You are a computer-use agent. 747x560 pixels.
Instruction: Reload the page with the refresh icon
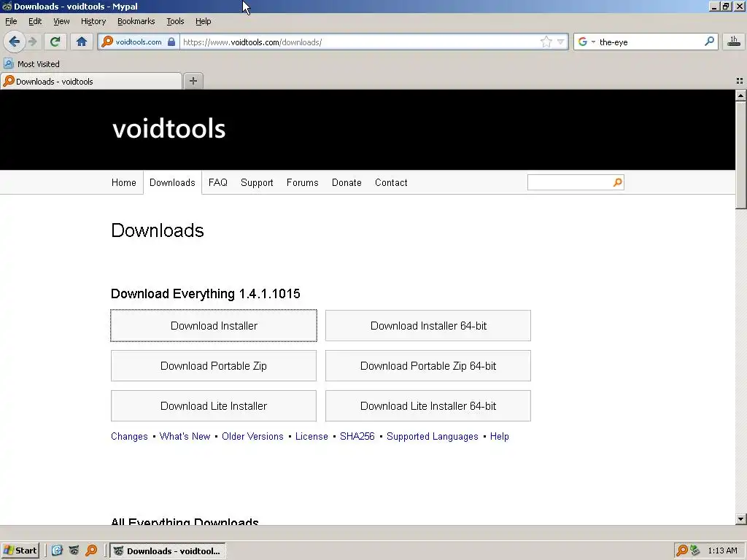(x=55, y=42)
